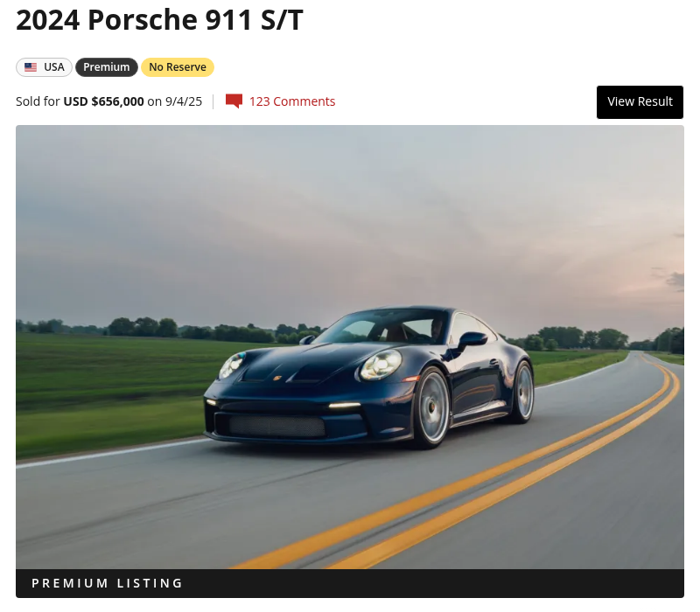The image size is (700, 612).
Task: Click the sale date 9/4/25
Action: pos(184,101)
